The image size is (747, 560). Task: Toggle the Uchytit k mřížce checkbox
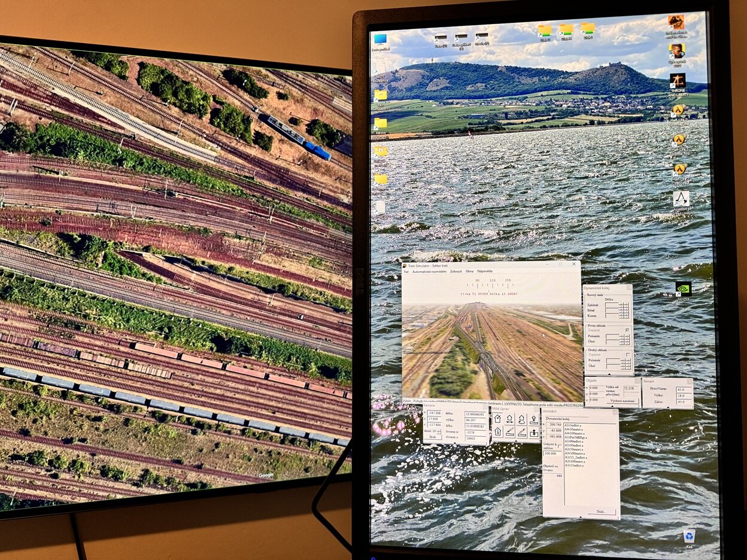(560, 446)
